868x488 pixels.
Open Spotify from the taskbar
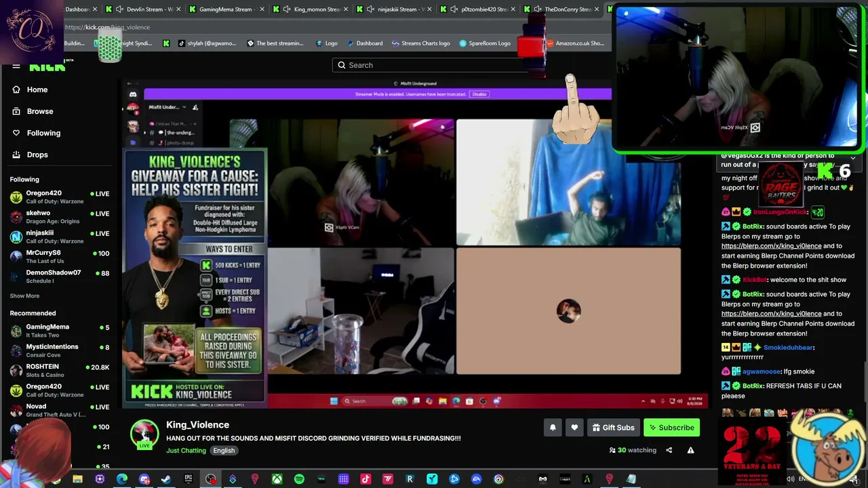pos(299,480)
